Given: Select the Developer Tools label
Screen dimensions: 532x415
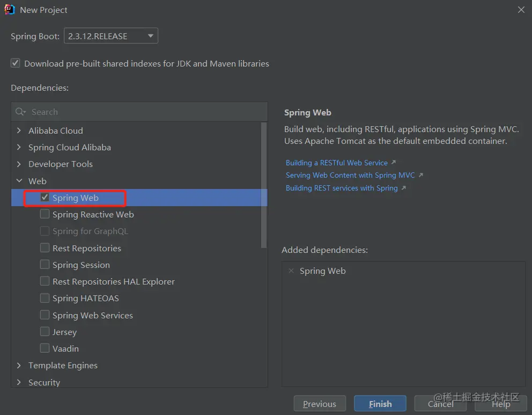Looking at the screenshot, I should coord(61,164).
